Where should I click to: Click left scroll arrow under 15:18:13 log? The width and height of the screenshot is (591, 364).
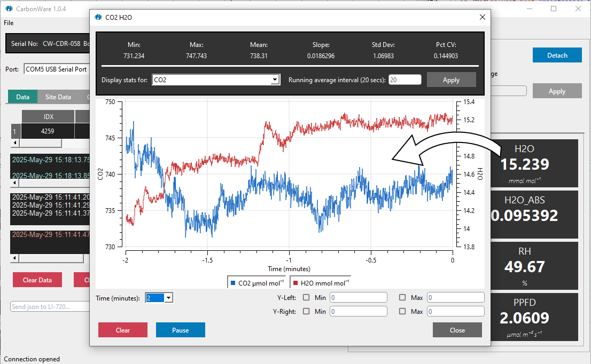(x=15, y=183)
